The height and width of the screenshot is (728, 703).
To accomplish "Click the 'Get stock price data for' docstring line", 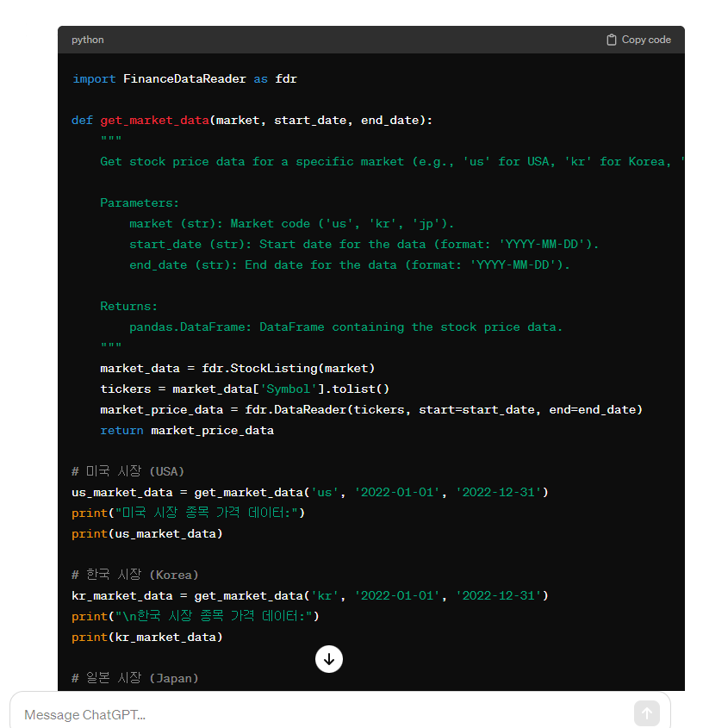I will [x=392, y=162].
